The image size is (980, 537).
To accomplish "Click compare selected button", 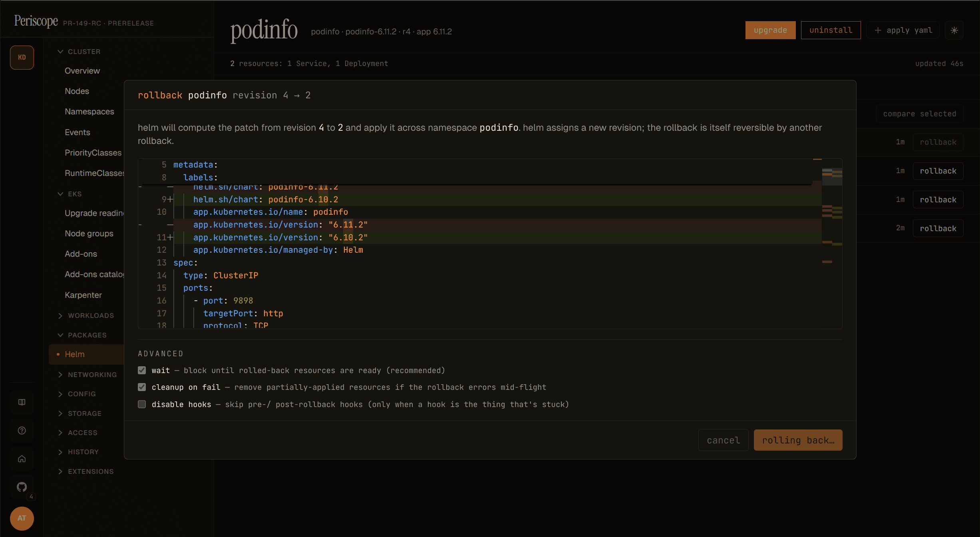I will 919,114.
